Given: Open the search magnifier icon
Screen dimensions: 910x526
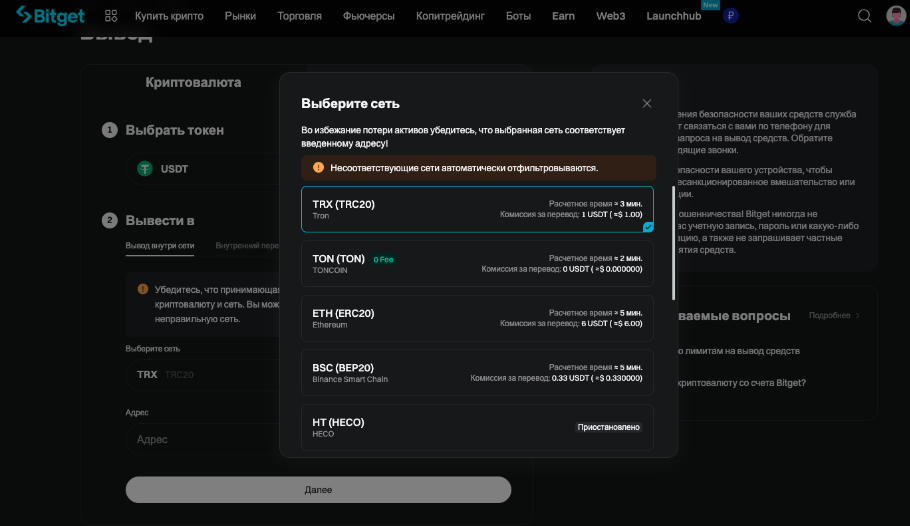Looking at the screenshot, I should (864, 16).
